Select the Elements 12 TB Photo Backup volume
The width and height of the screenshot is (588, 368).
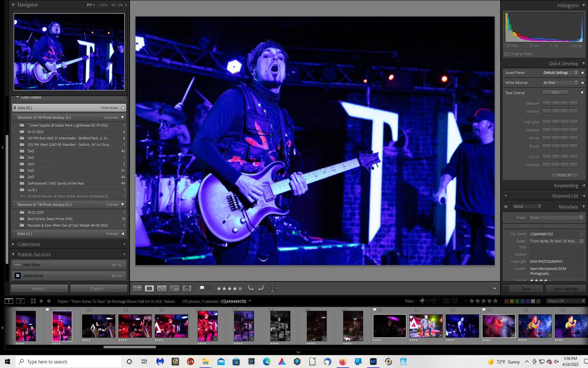(x=44, y=117)
